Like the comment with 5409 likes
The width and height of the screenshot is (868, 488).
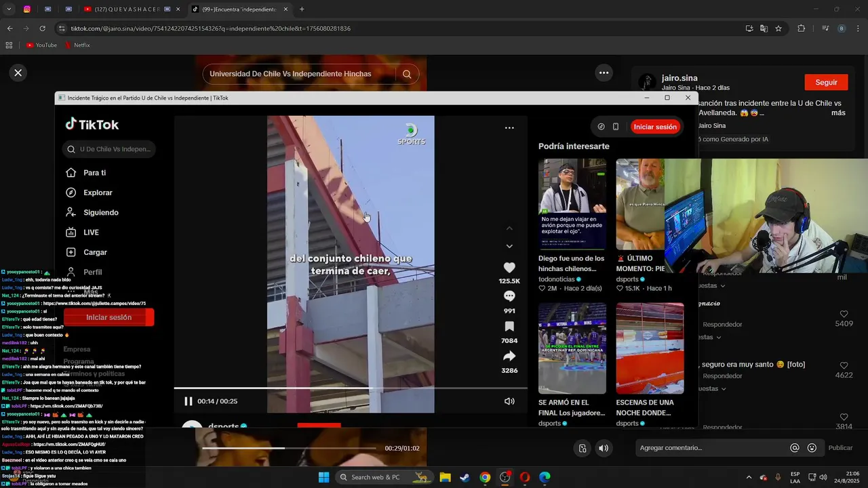pyautogui.click(x=844, y=314)
